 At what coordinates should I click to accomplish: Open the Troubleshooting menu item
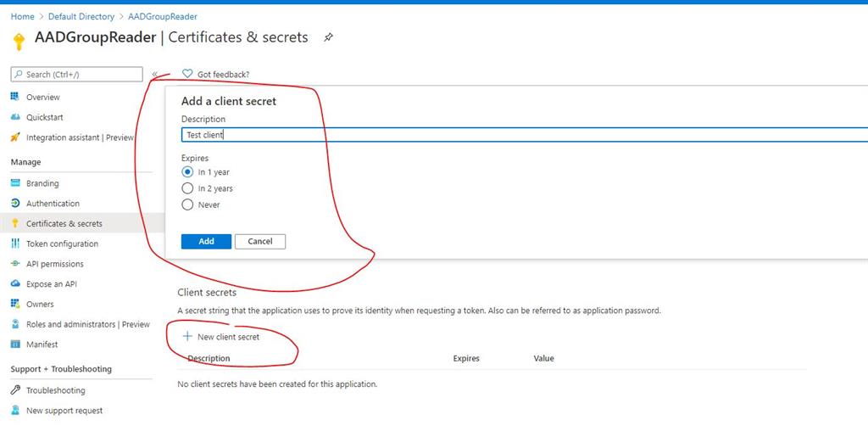tap(56, 390)
